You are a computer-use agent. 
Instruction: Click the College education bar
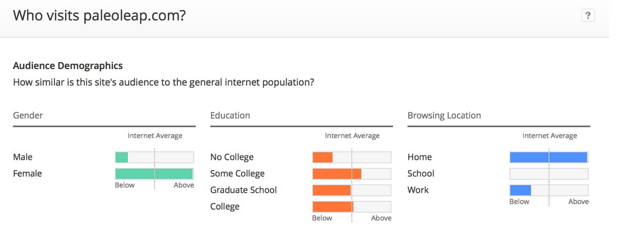(352, 207)
